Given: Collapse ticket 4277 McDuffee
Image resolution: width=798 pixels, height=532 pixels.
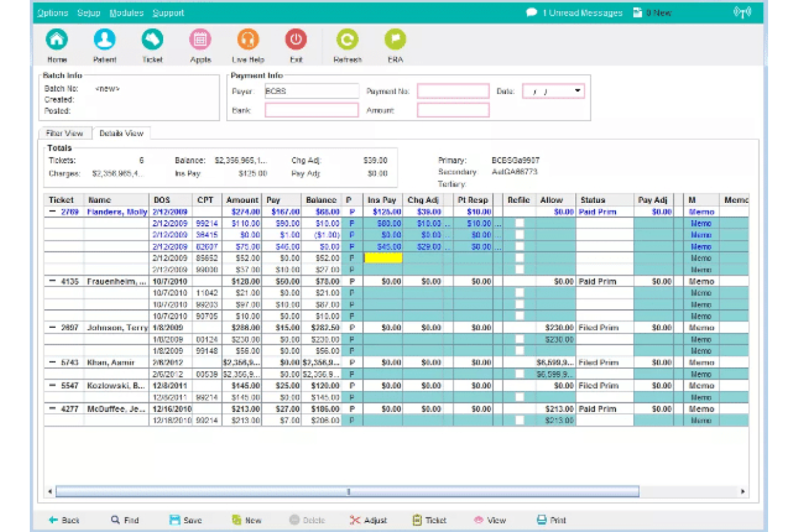Looking at the screenshot, I should point(52,409).
